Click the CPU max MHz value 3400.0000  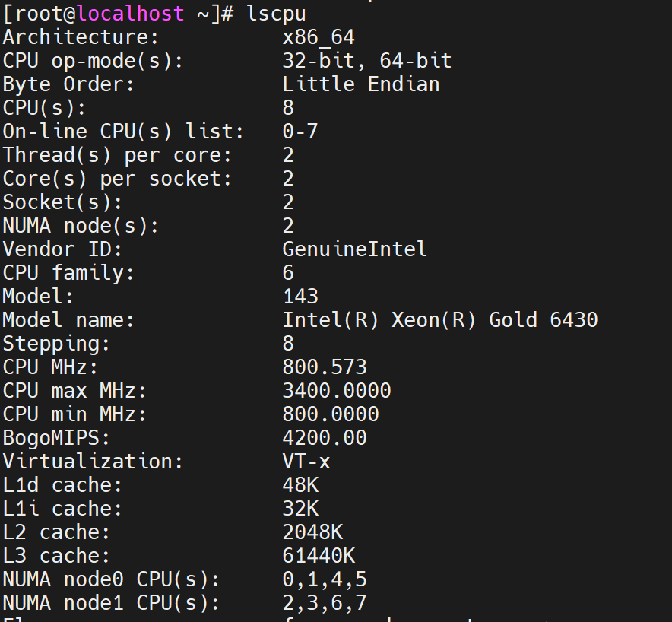coord(337,391)
